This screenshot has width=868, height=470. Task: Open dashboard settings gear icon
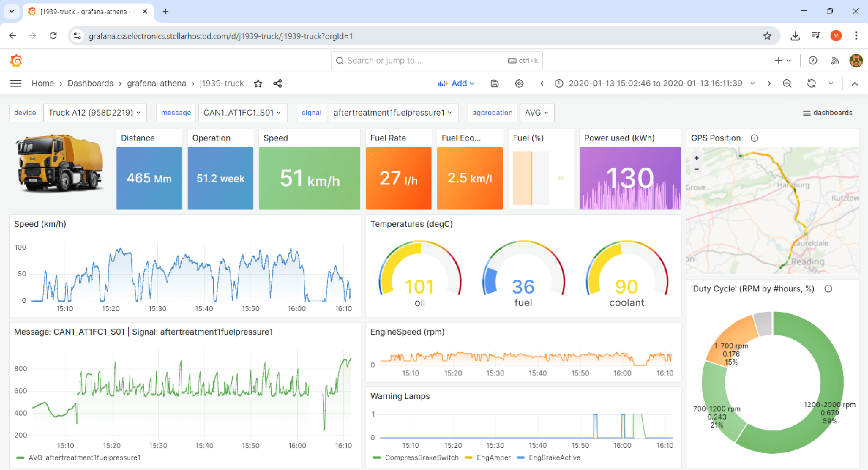tap(519, 84)
